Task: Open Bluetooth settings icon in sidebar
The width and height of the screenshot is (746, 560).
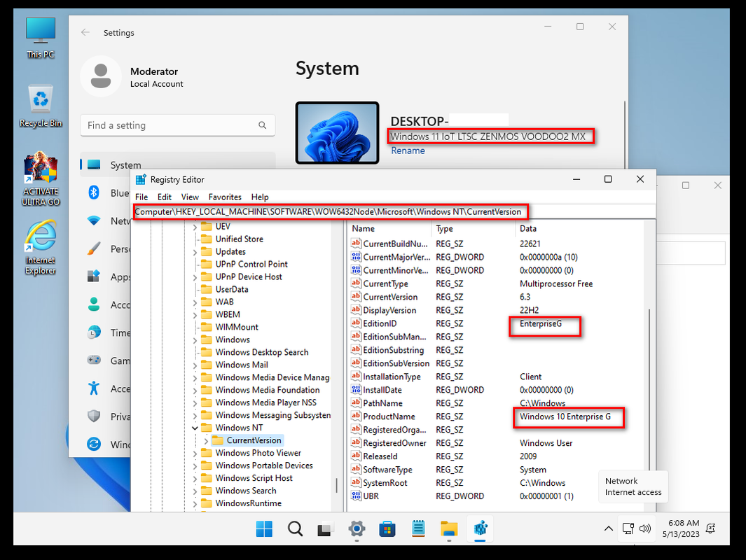Action: pos(94,192)
